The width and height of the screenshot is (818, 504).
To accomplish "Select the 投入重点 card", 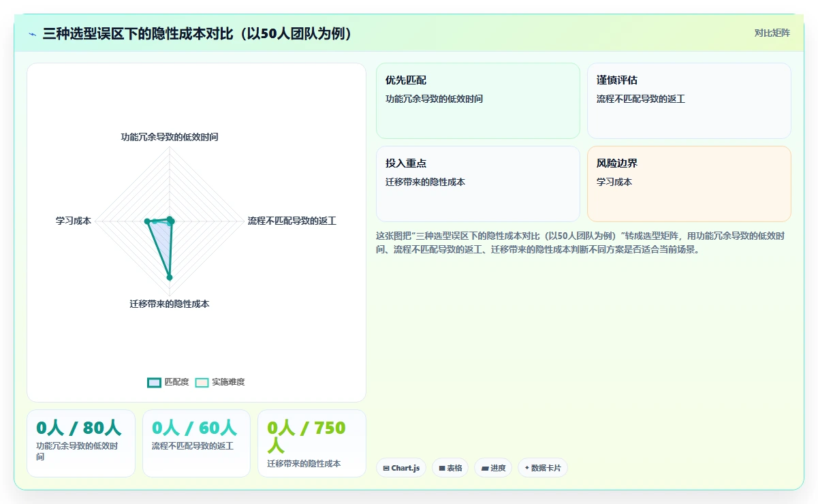I will coord(478,184).
